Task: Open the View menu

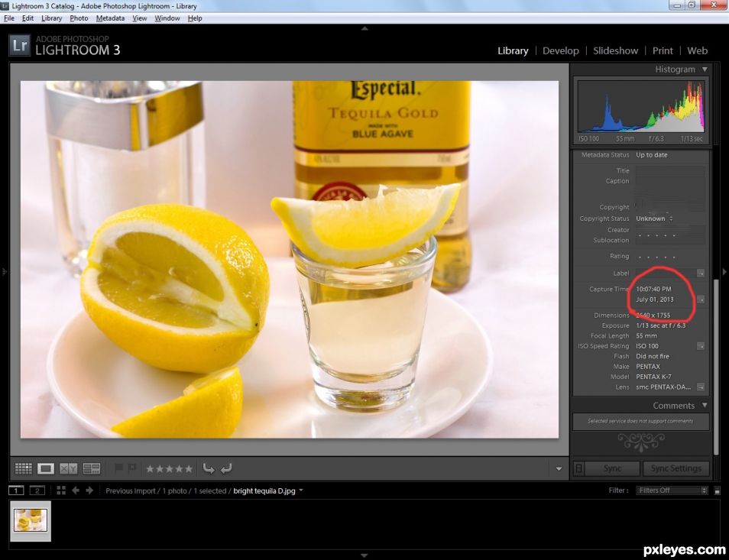Action: click(x=140, y=18)
